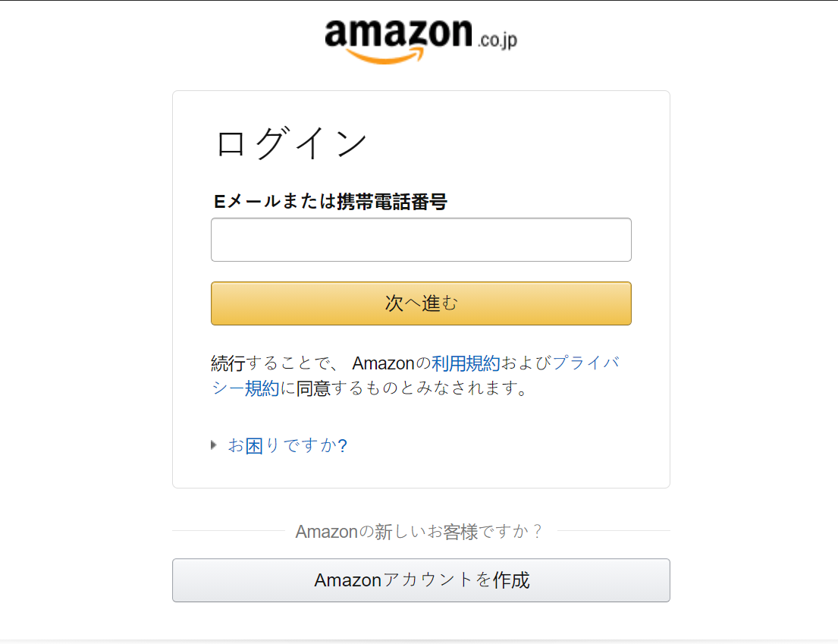Click the ログイン heading
838x644 pixels.
(291, 143)
